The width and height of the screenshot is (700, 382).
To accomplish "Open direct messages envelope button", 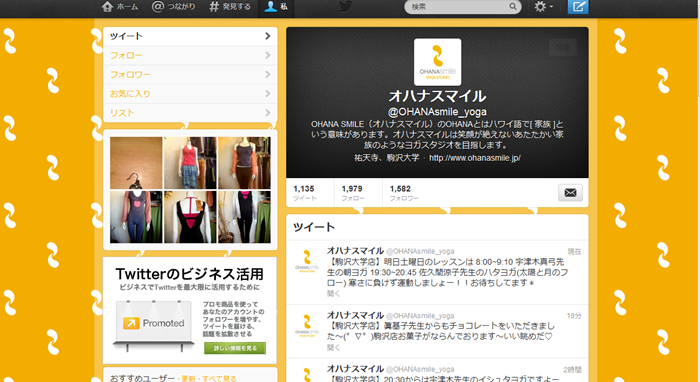I will 570,193.
